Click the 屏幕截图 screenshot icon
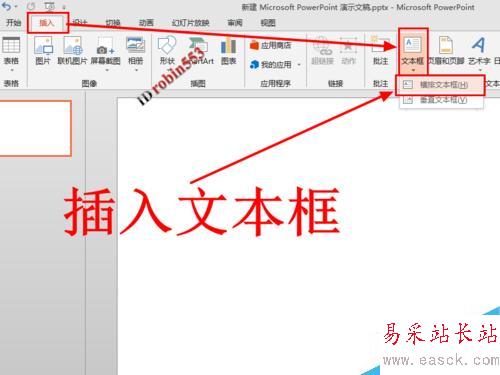The height and width of the screenshot is (375, 500). click(x=105, y=46)
